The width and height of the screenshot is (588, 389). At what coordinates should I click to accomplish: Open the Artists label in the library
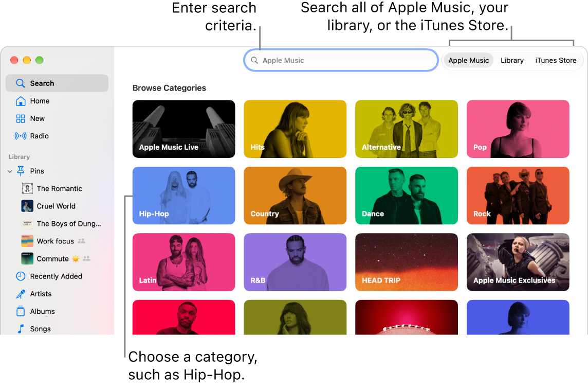tap(41, 294)
